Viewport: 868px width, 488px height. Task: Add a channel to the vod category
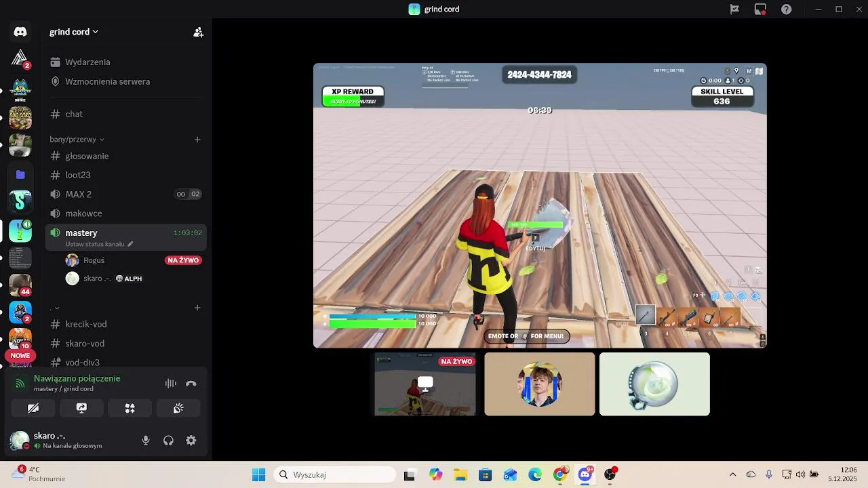197,308
